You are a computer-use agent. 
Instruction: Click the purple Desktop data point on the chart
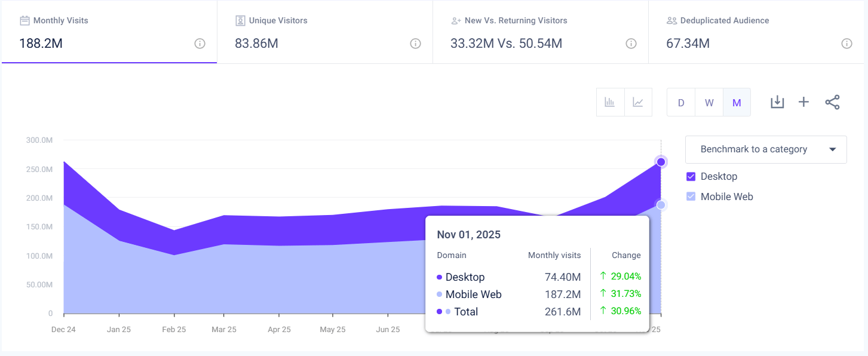[x=661, y=161]
